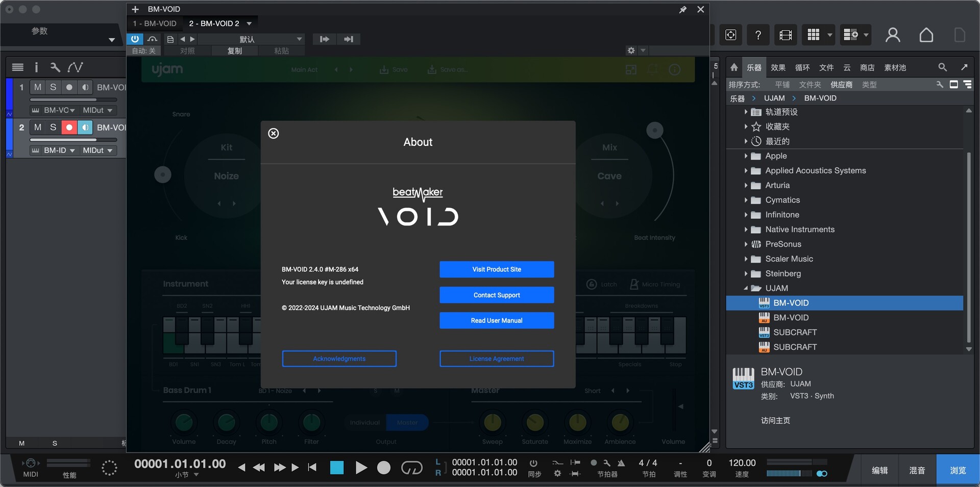Click plugin header settings gear
The width and height of the screenshot is (980, 487).
click(631, 50)
